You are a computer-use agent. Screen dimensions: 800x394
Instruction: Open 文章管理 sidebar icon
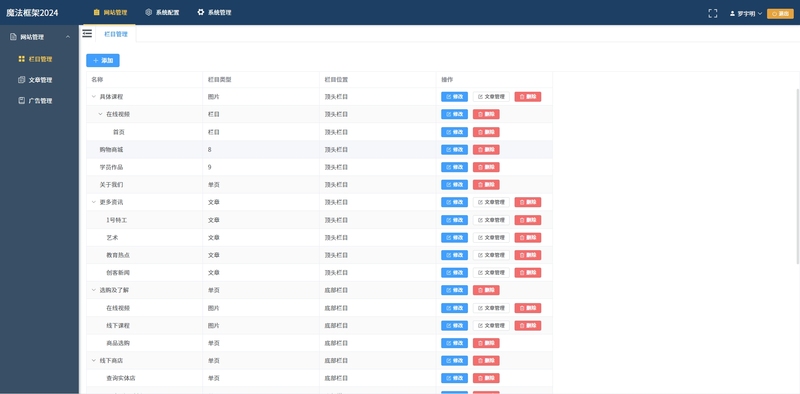coord(21,80)
